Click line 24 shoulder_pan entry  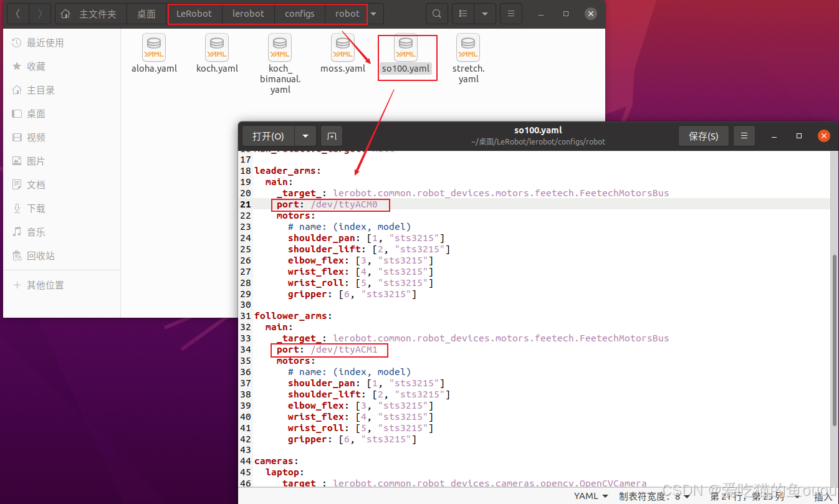pyautogui.click(x=366, y=238)
